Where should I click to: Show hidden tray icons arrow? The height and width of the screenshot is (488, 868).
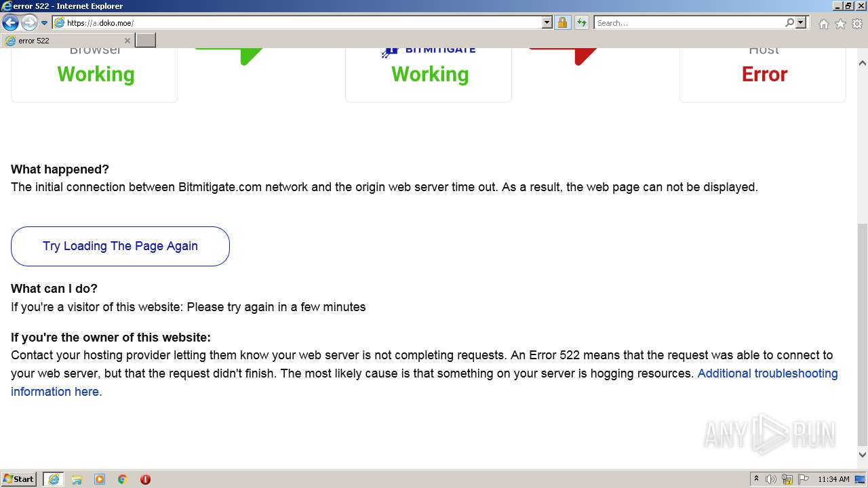tap(756, 479)
